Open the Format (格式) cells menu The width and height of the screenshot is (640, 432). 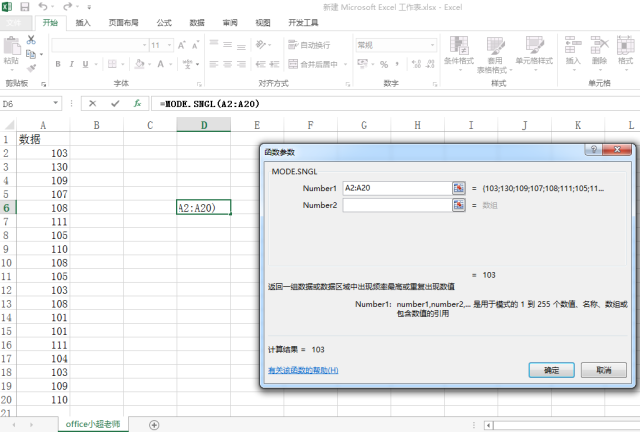625,52
